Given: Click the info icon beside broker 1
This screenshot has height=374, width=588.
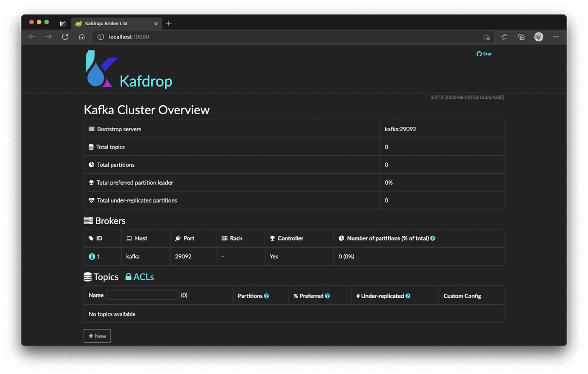Looking at the screenshot, I should (x=92, y=256).
